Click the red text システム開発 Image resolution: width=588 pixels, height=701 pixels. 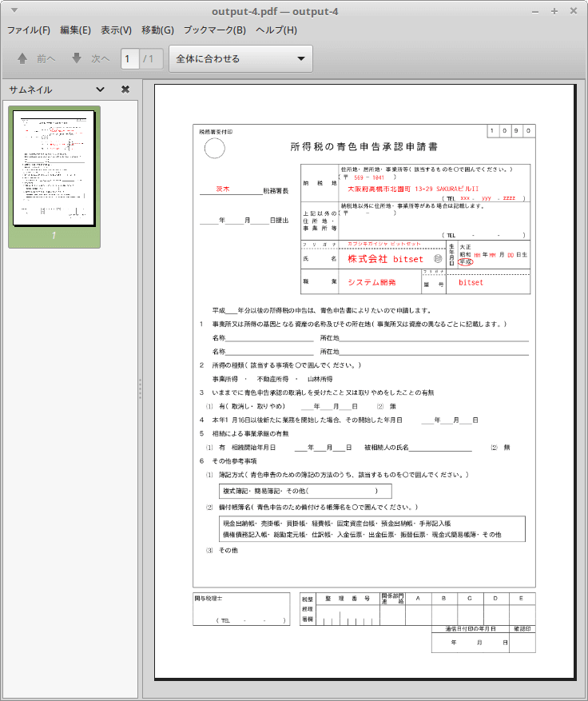371,282
